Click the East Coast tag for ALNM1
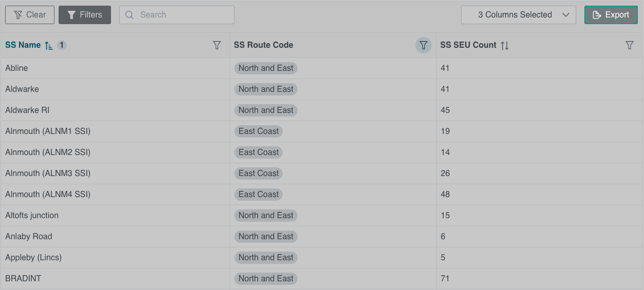This screenshot has width=644, height=290. [259, 131]
